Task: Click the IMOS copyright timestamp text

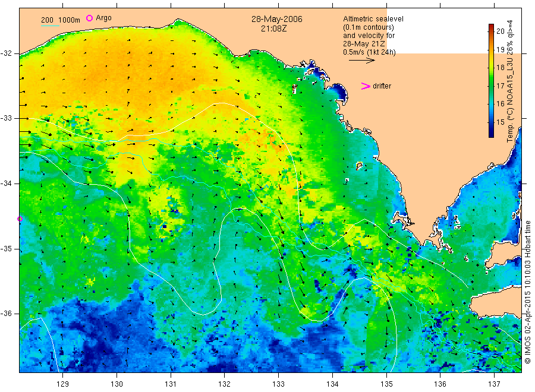Action: tap(527, 292)
